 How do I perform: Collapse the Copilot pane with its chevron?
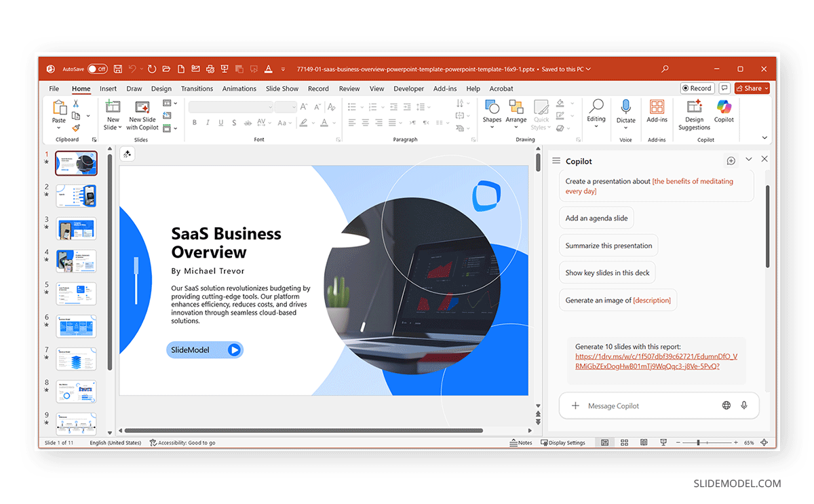pos(748,159)
